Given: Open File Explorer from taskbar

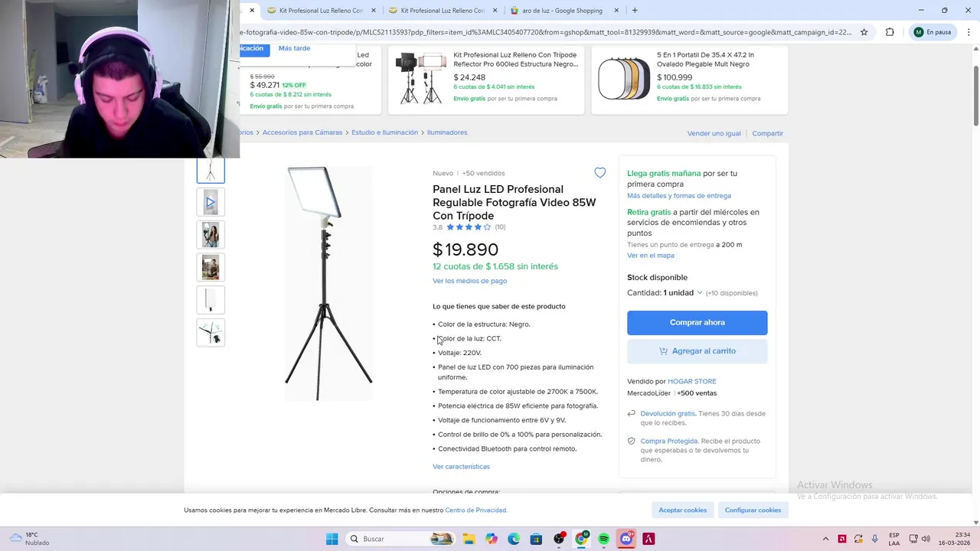Looking at the screenshot, I should click(469, 539).
